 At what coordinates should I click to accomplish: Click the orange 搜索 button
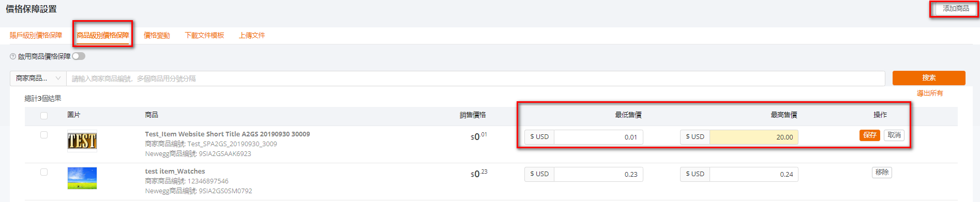[929, 78]
